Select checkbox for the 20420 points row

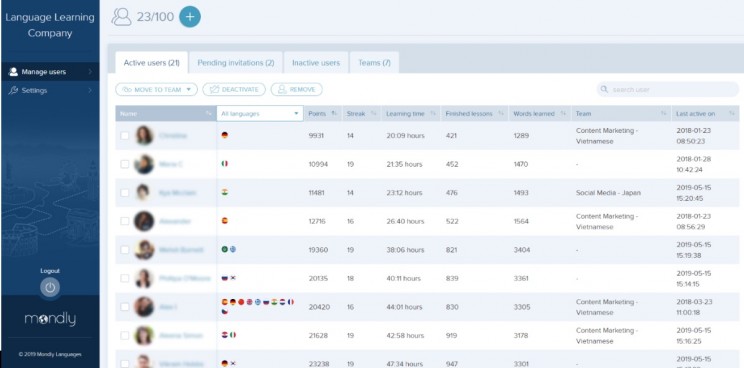pyautogui.click(x=124, y=307)
